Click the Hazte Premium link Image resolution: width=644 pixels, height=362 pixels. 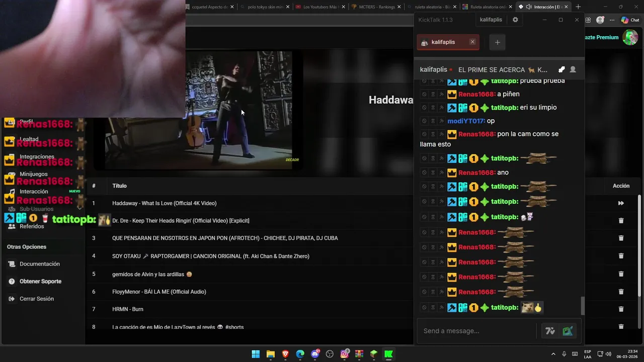click(x=601, y=37)
